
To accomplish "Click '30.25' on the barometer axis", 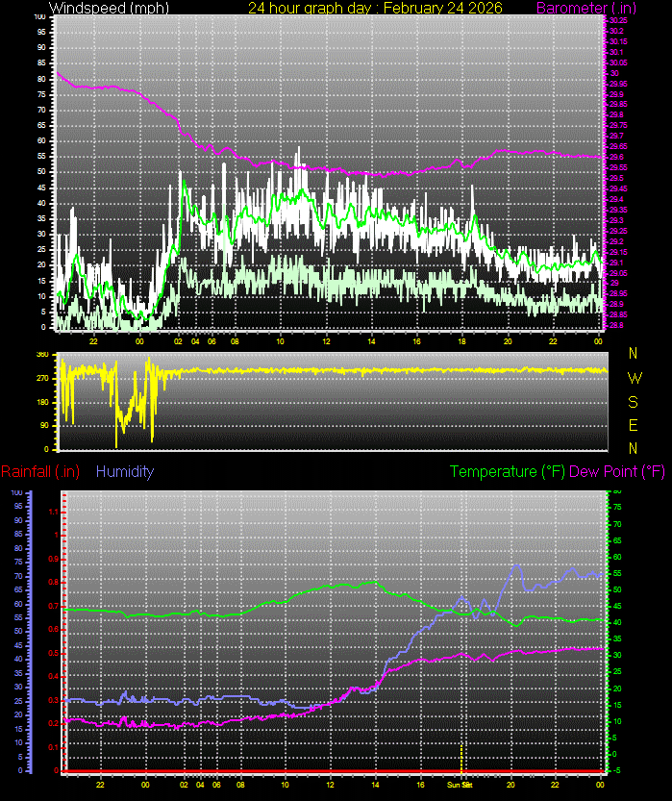I will click(618, 20).
